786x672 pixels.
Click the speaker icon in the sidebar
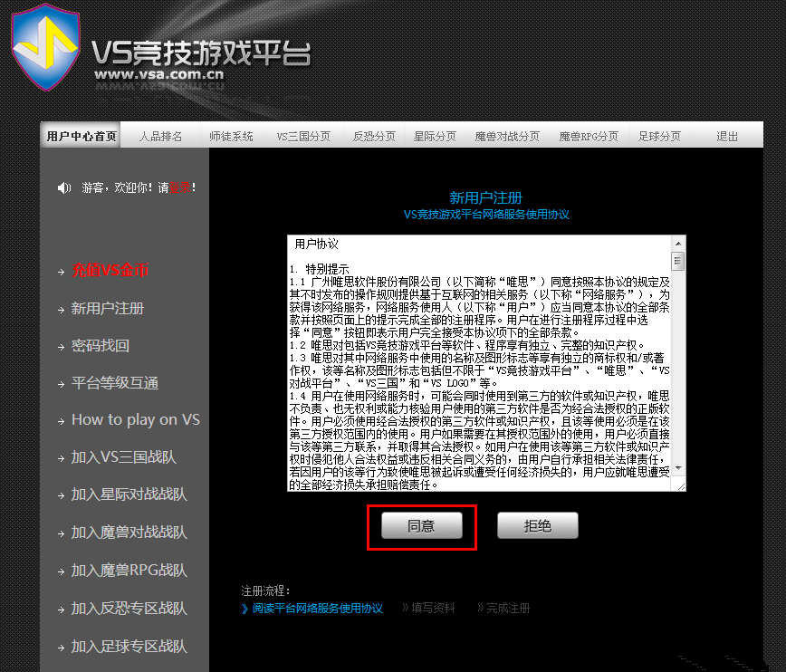point(62,187)
